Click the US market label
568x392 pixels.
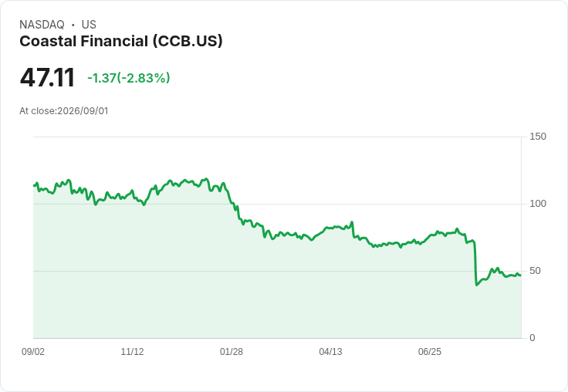coord(89,25)
